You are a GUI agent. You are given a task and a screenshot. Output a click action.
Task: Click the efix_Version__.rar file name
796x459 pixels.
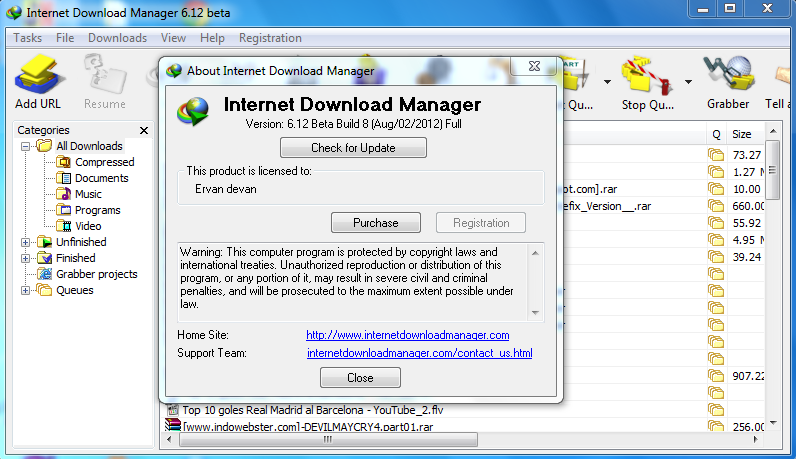607,206
